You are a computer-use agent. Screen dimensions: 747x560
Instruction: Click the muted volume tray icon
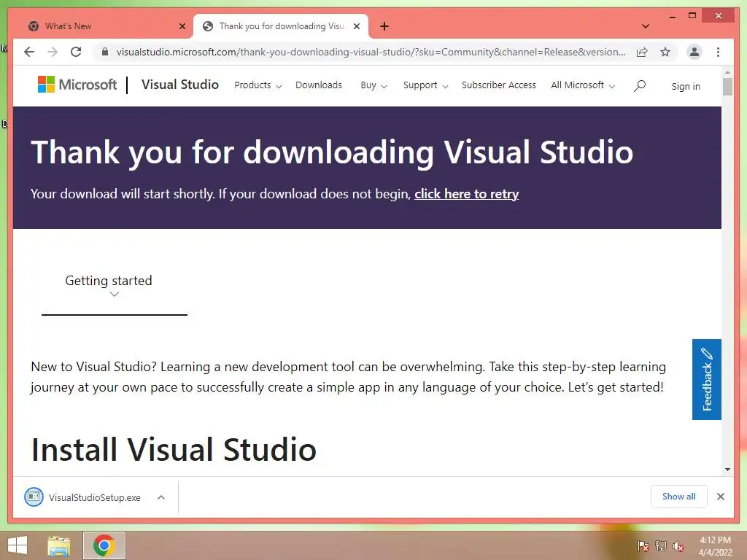tap(678, 546)
